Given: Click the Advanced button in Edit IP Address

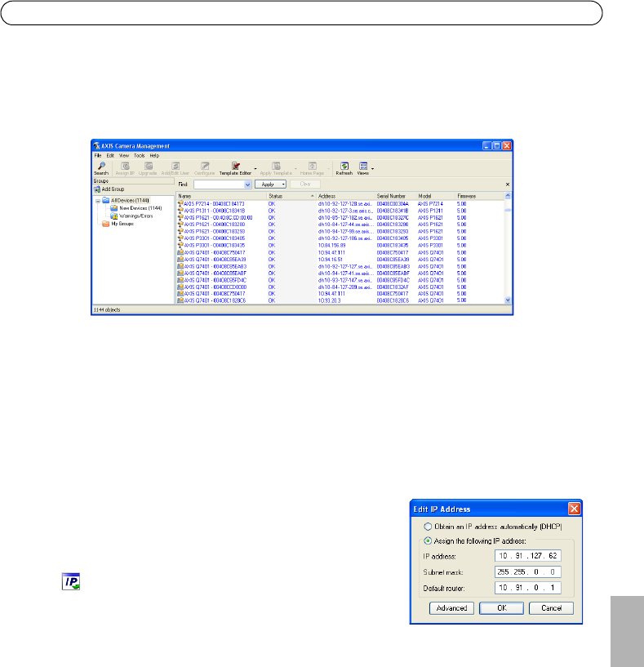Looking at the screenshot, I should click(451, 608).
